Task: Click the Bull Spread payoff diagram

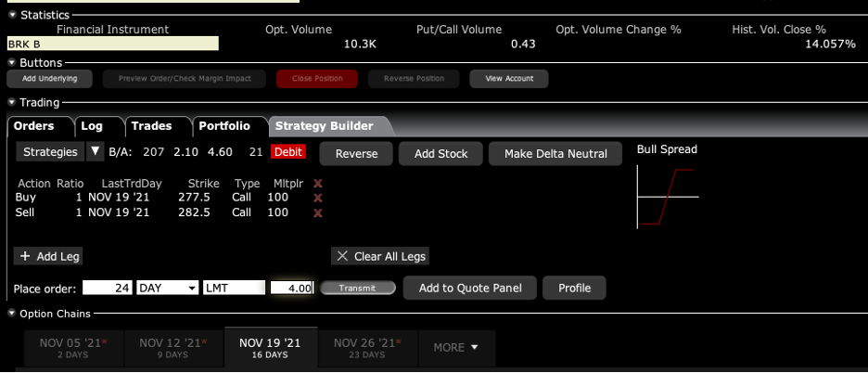Action: tap(668, 197)
